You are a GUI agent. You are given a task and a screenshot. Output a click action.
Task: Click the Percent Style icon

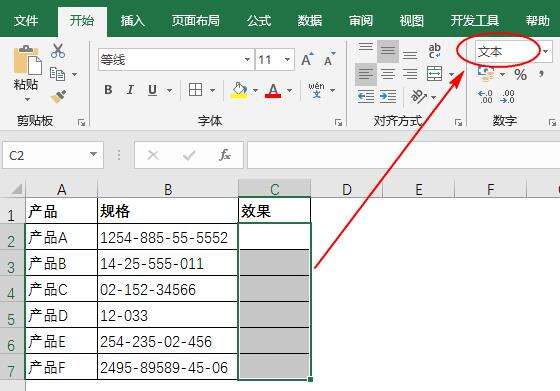coord(520,74)
